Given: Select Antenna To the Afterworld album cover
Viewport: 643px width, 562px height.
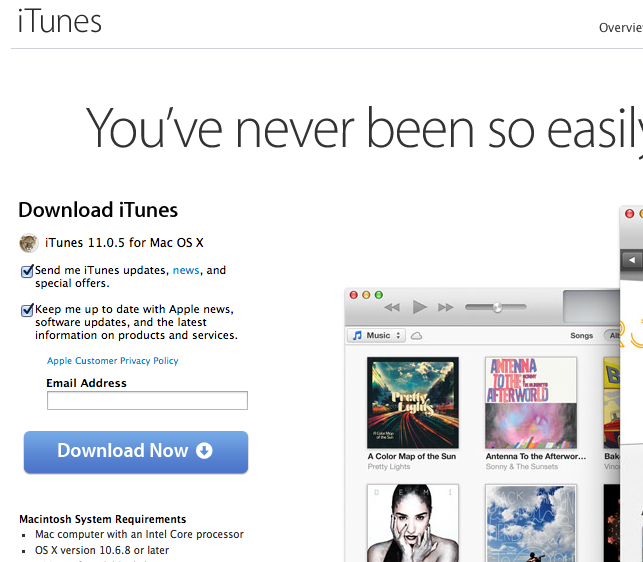Looking at the screenshot, I should (x=531, y=402).
